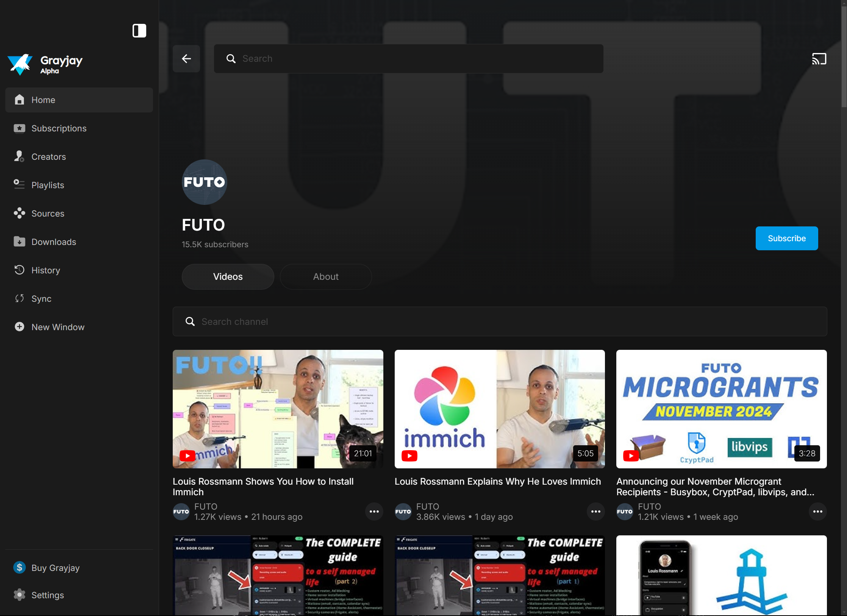Screen dimensions: 847x616
Task: Go back using the arrow button
Action: point(186,59)
